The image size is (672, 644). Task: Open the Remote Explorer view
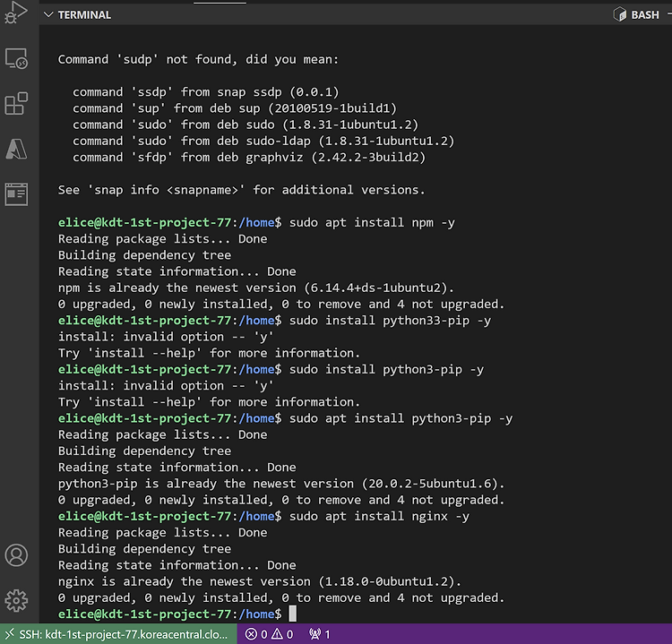click(16, 58)
